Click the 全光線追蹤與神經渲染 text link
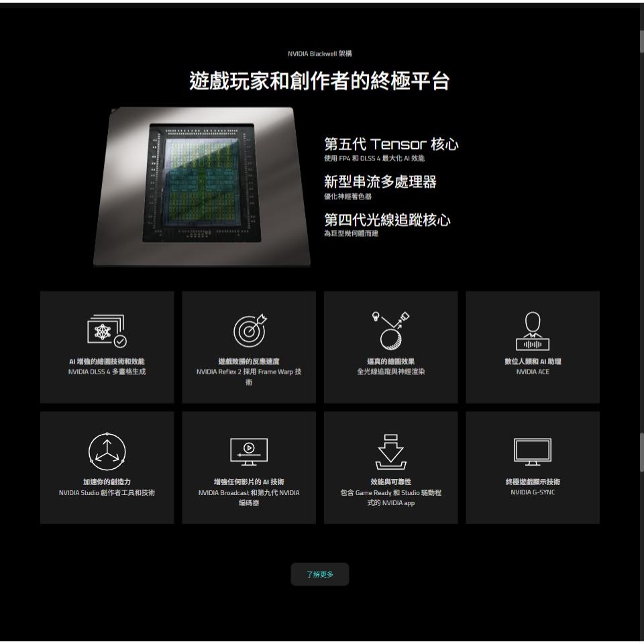 click(x=390, y=371)
